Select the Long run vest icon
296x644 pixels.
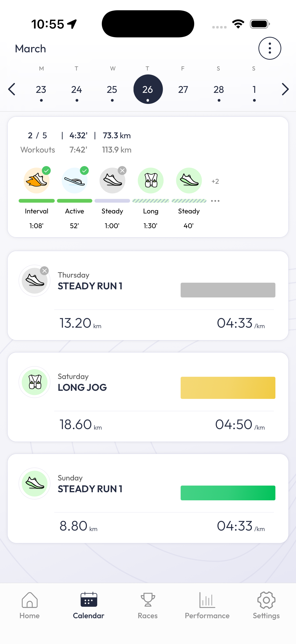[x=151, y=180]
